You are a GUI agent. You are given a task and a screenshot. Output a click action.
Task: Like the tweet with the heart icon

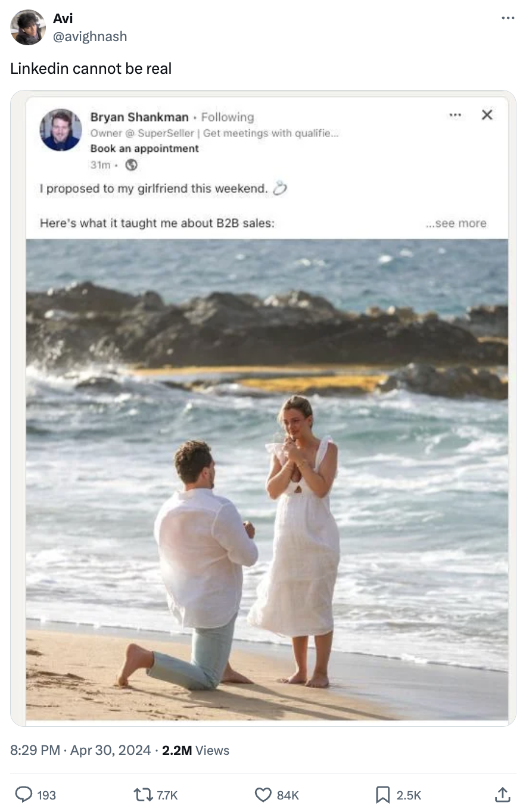click(x=263, y=794)
